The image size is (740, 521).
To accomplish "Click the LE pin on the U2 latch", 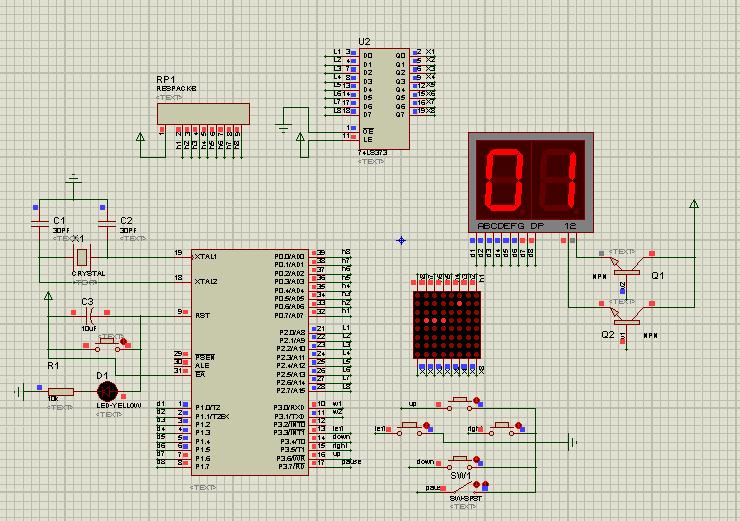I will (x=368, y=140).
